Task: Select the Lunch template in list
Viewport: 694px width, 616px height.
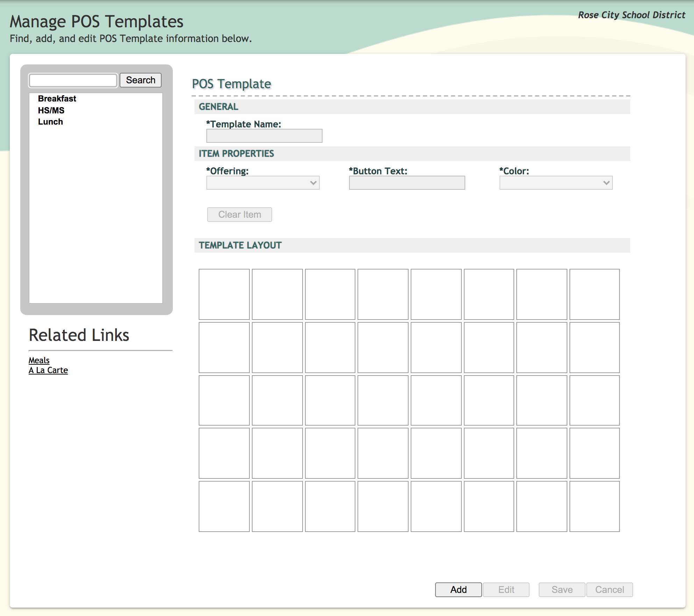Action: (50, 122)
